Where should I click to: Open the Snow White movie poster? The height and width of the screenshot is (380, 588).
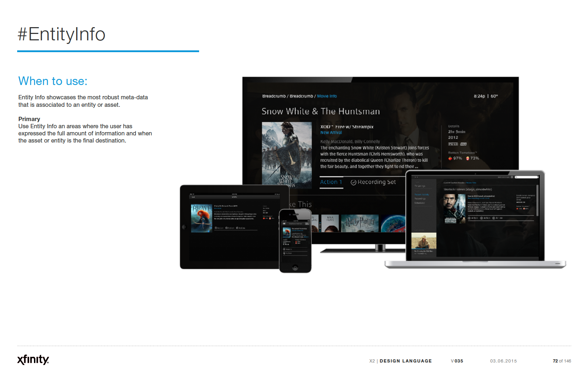click(287, 155)
